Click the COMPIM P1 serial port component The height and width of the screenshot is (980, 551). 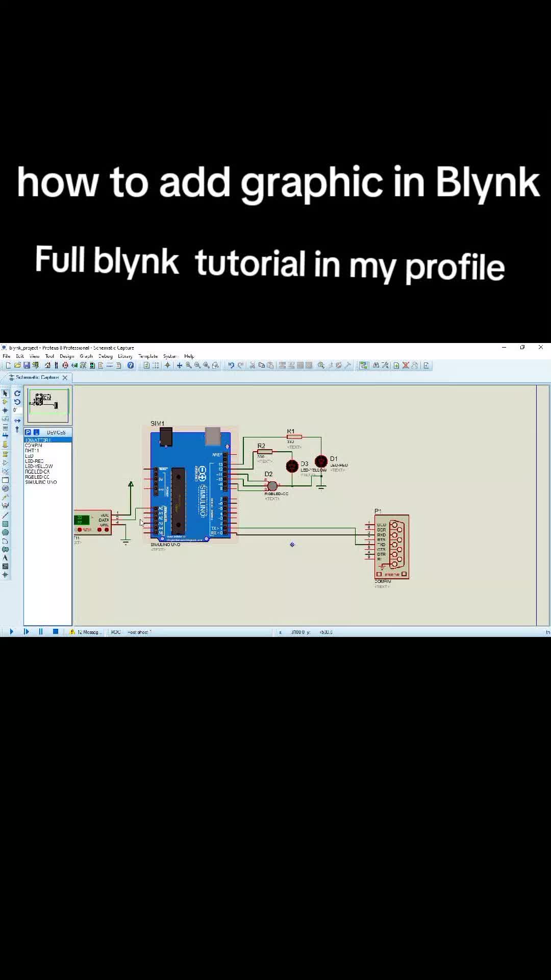392,547
